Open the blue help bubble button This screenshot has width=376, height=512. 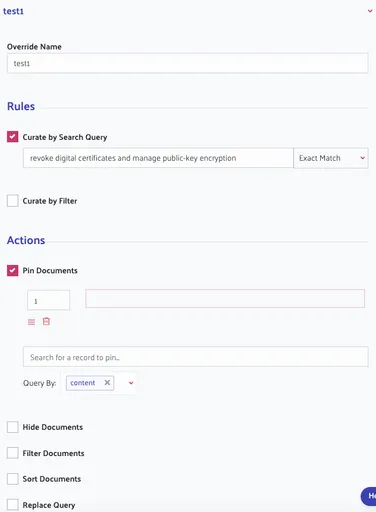(x=369, y=496)
